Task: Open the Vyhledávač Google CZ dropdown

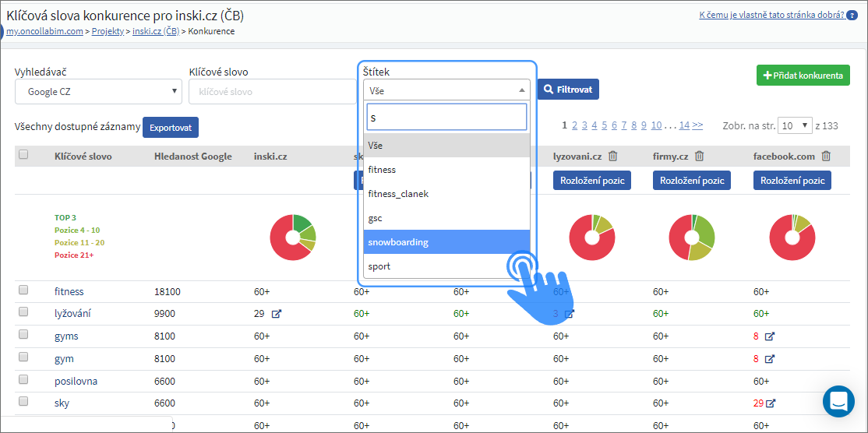Action: click(98, 92)
